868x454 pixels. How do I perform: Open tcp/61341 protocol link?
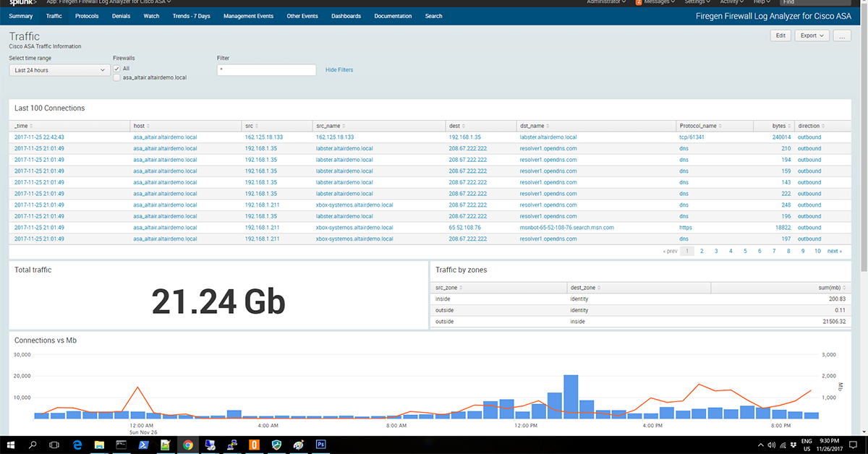692,137
